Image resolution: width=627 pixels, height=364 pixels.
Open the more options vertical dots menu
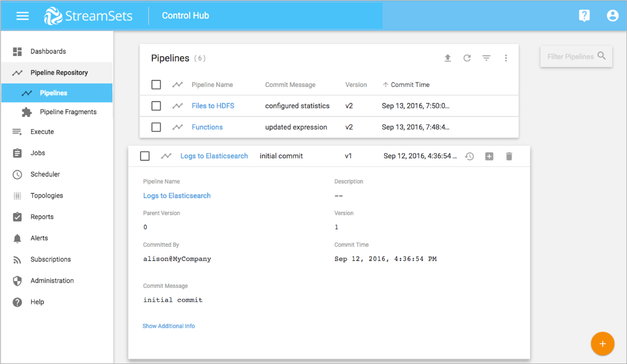pos(506,58)
